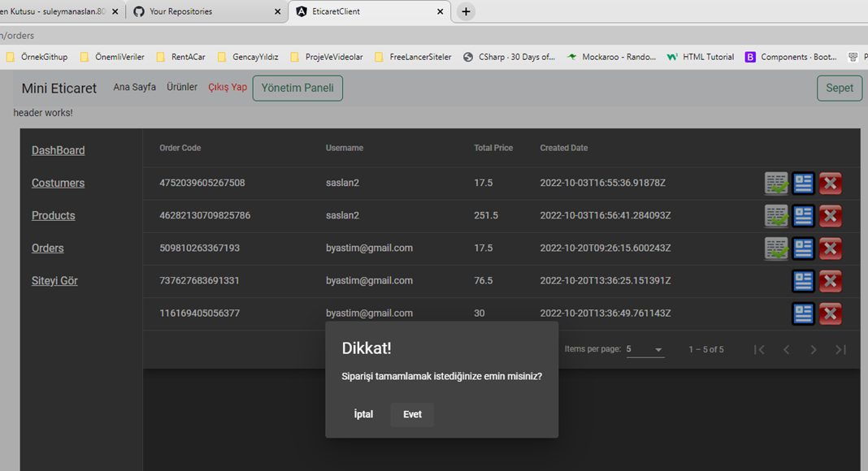View details of order 737627683691331
Image resolution: width=868 pixels, height=471 pixels.
803,280
